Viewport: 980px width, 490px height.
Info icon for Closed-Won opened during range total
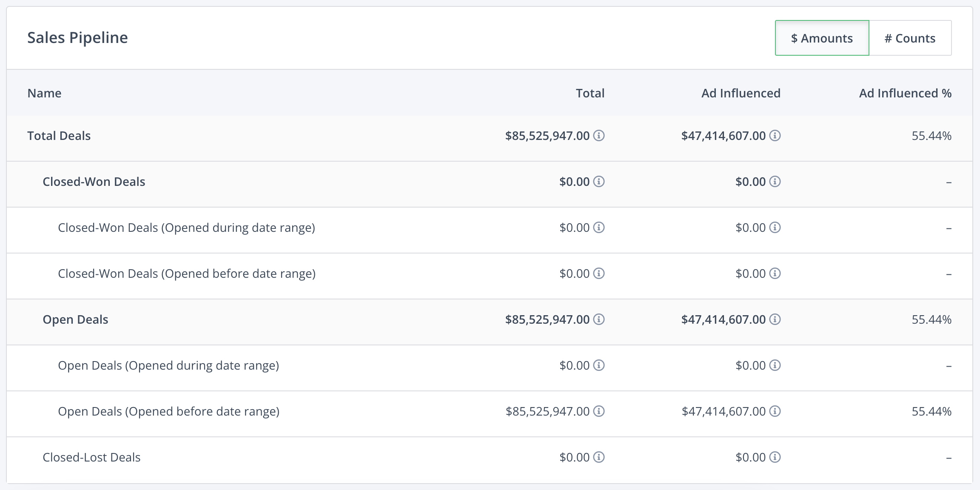pos(599,228)
